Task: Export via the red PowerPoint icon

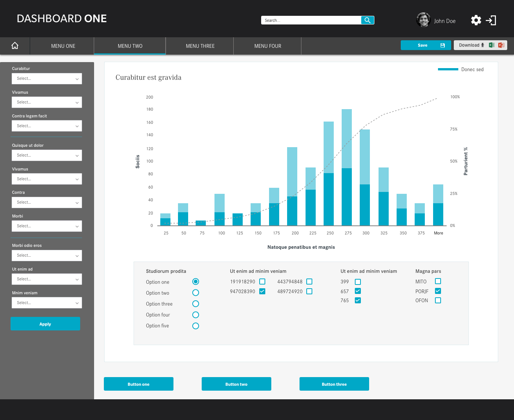Action: 501,45
